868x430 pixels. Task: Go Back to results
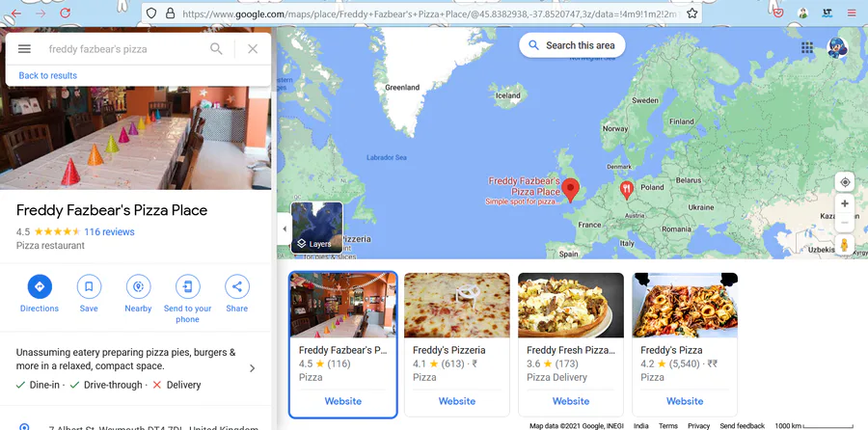[47, 75]
